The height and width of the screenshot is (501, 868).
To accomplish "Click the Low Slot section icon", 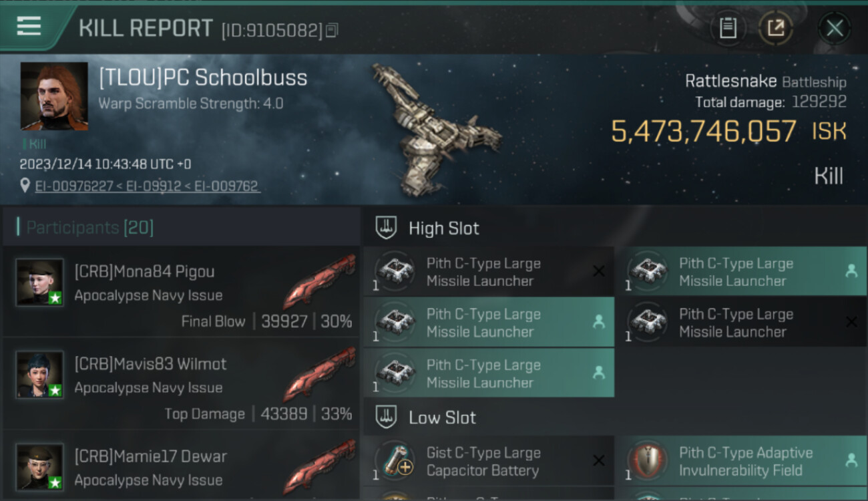I will (386, 417).
